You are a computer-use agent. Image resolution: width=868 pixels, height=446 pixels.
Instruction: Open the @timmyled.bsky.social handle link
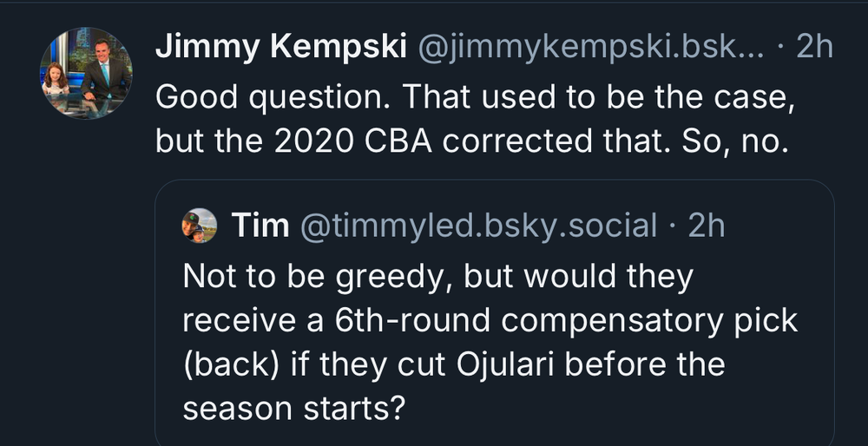click(478, 226)
